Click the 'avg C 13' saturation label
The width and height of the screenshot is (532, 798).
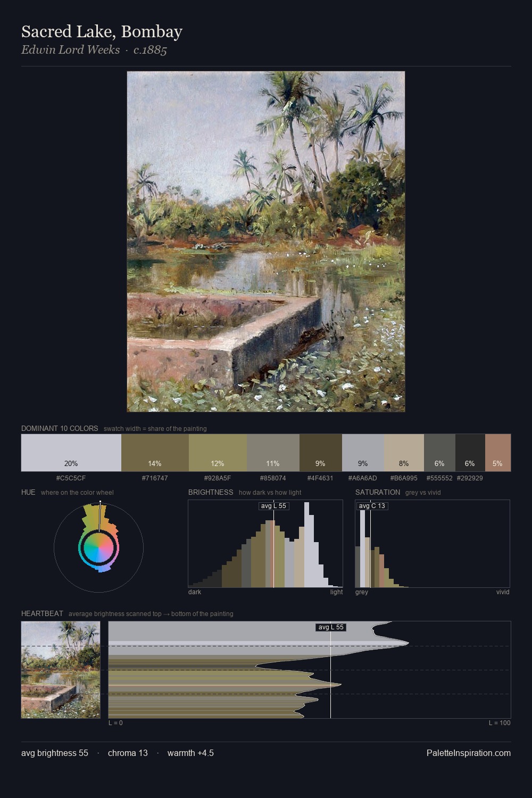[372, 506]
